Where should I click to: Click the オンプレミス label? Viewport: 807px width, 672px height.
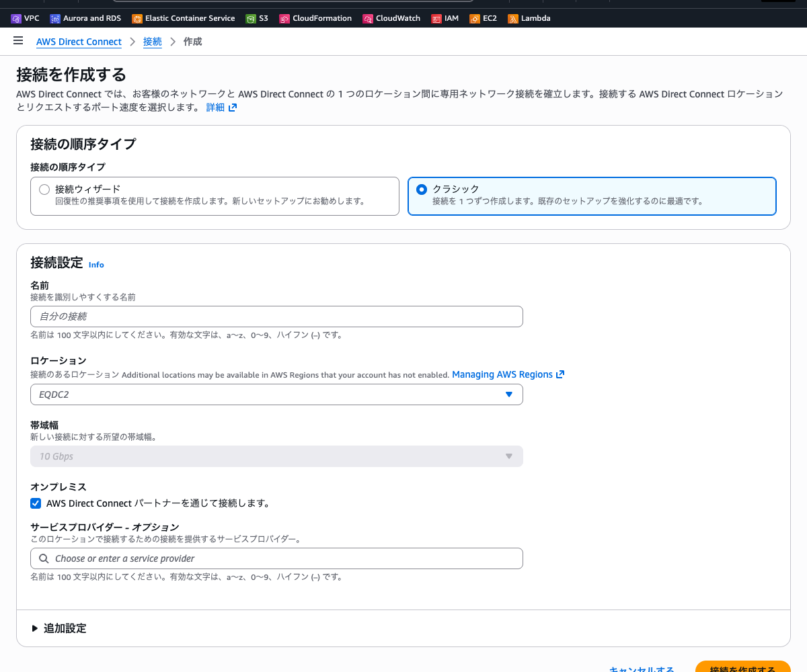click(x=59, y=487)
